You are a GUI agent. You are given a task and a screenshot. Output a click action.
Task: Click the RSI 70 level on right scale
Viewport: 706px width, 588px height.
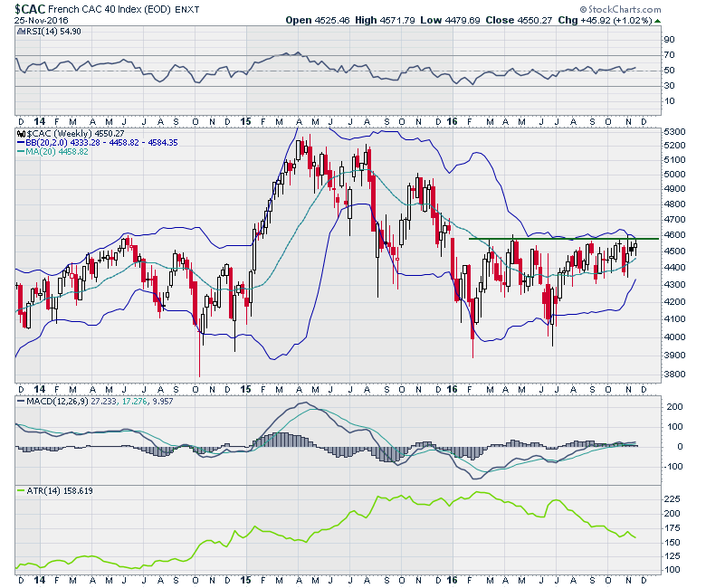pos(672,55)
